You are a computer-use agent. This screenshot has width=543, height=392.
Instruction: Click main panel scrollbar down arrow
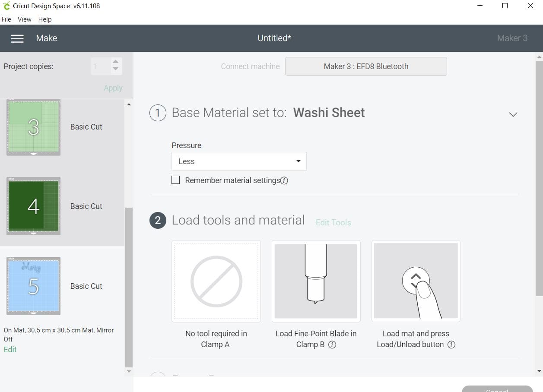click(x=539, y=371)
